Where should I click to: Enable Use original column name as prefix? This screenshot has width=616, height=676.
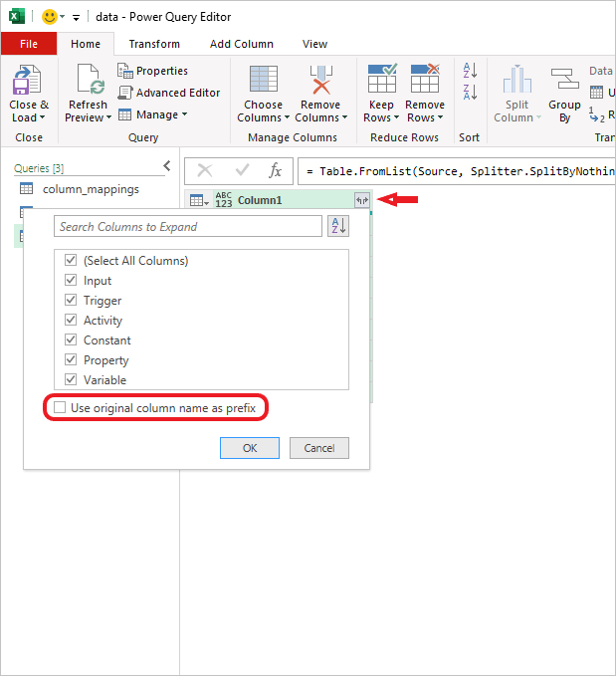point(60,407)
